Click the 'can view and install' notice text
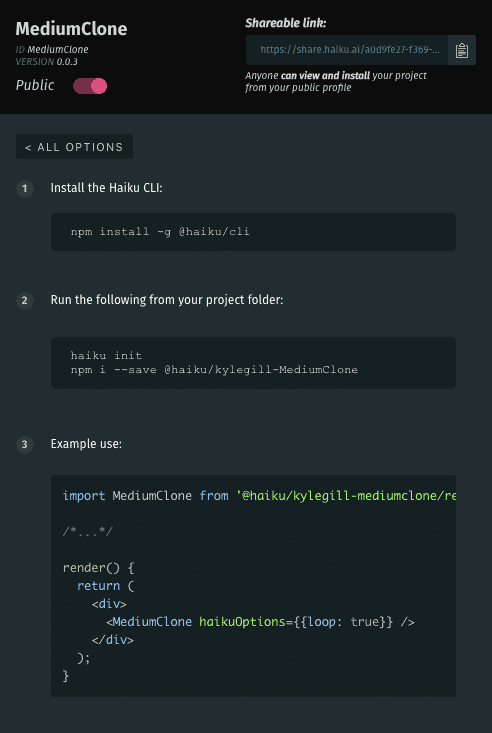 (x=326, y=75)
